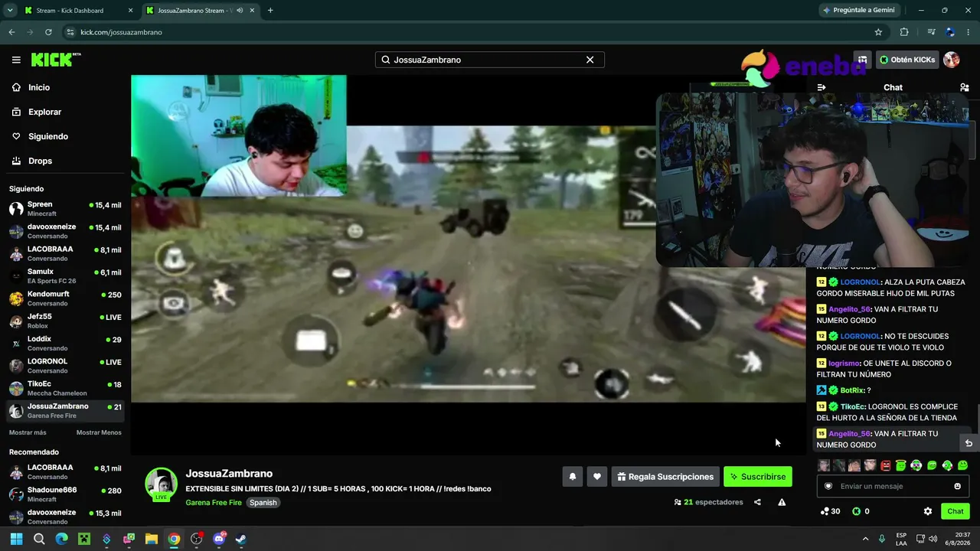Toggle follow with the heart button

[x=597, y=477]
